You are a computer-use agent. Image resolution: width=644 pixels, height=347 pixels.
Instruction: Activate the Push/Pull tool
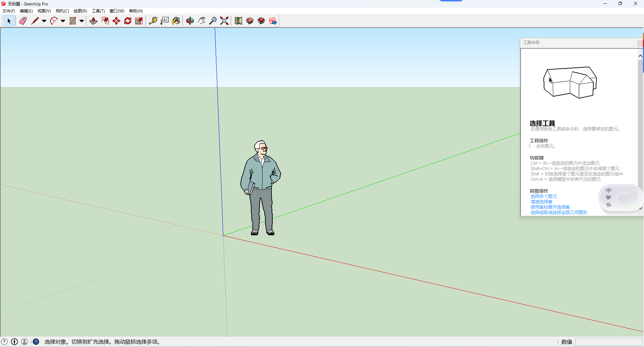click(93, 20)
